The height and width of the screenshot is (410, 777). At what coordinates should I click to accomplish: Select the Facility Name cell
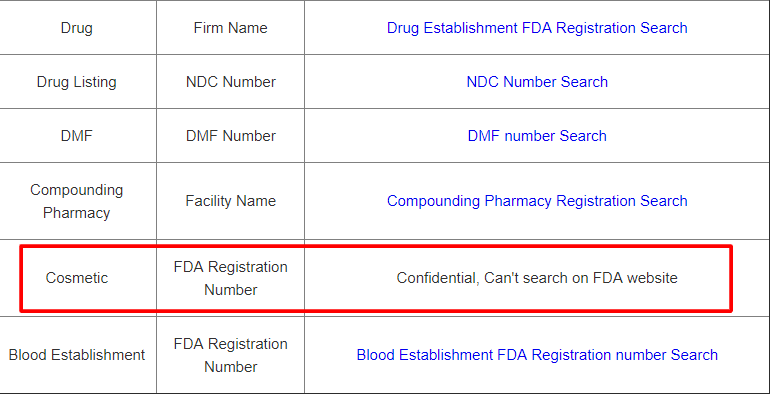[230, 201]
